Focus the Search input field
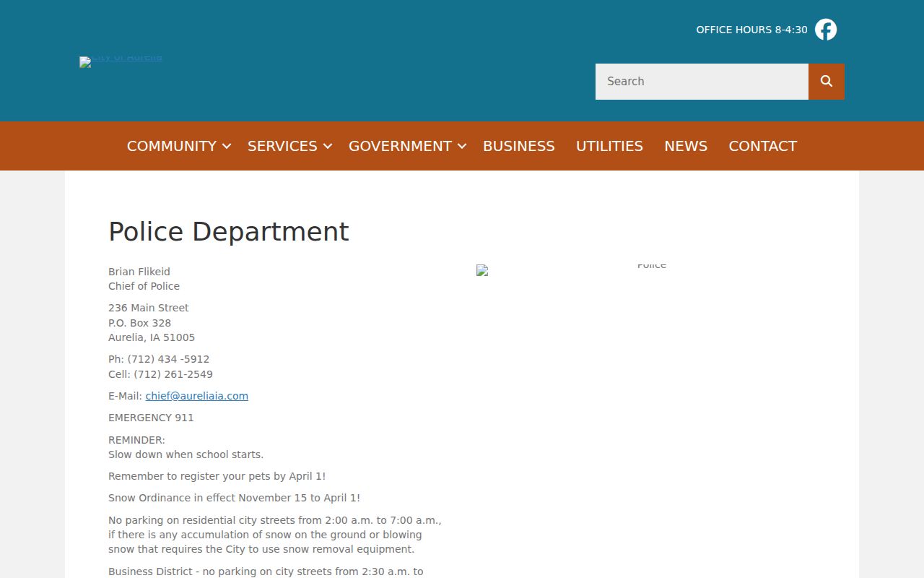The height and width of the screenshot is (578, 924). point(702,82)
